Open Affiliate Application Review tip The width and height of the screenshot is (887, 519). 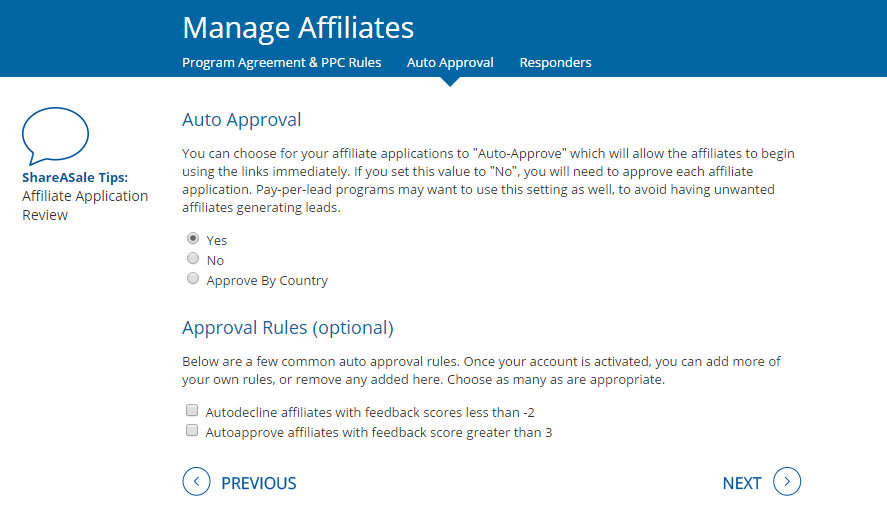pos(85,205)
